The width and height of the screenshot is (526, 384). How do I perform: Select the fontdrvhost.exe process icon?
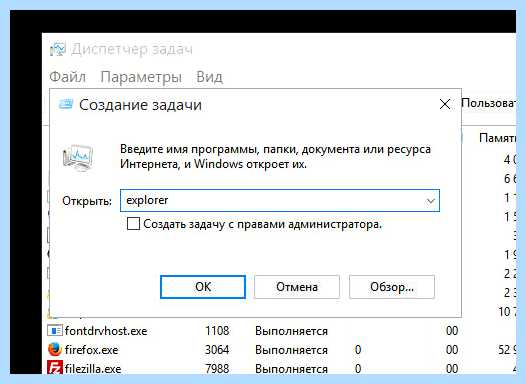pos(54,331)
